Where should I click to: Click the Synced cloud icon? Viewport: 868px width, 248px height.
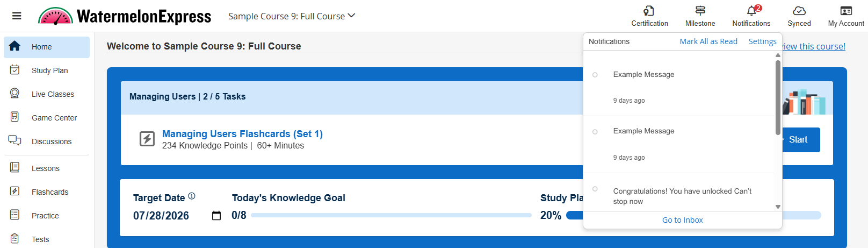pos(799,11)
